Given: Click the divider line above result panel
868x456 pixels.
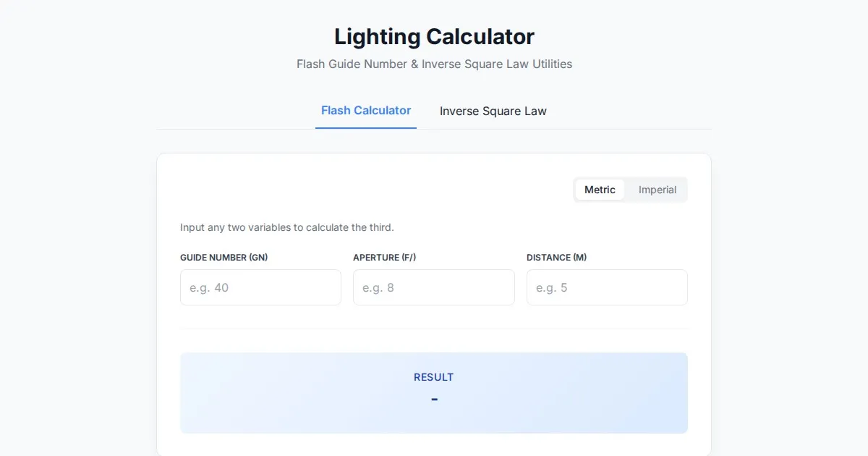Looking at the screenshot, I should point(434,329).
